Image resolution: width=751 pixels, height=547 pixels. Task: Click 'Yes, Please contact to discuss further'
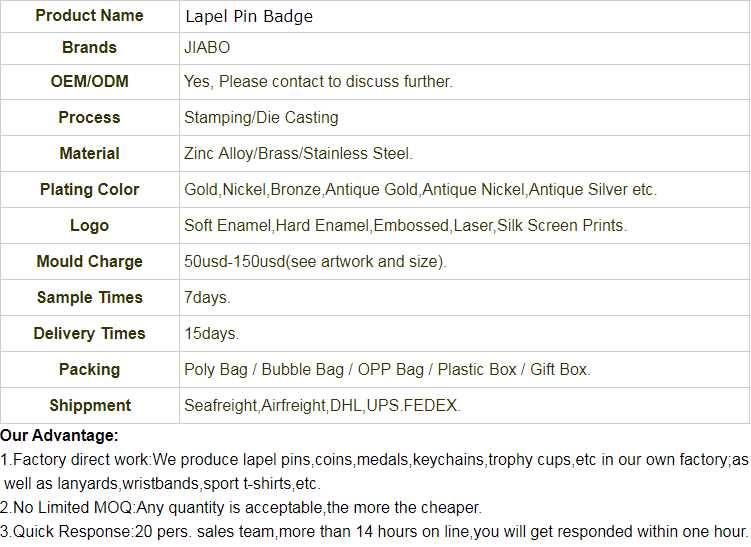click(318, 81)
